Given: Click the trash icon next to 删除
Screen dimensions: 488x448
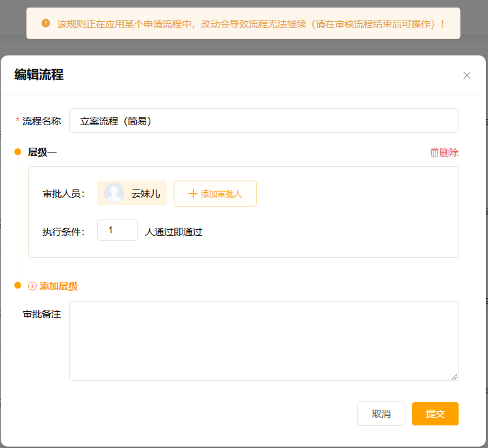Looking at the screenshot, I should tap(435, 153).
